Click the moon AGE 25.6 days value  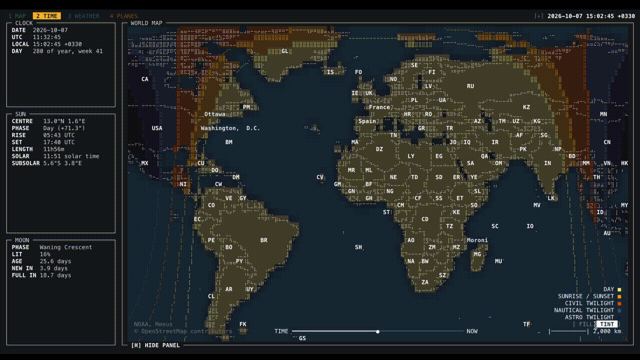point(56,261)
